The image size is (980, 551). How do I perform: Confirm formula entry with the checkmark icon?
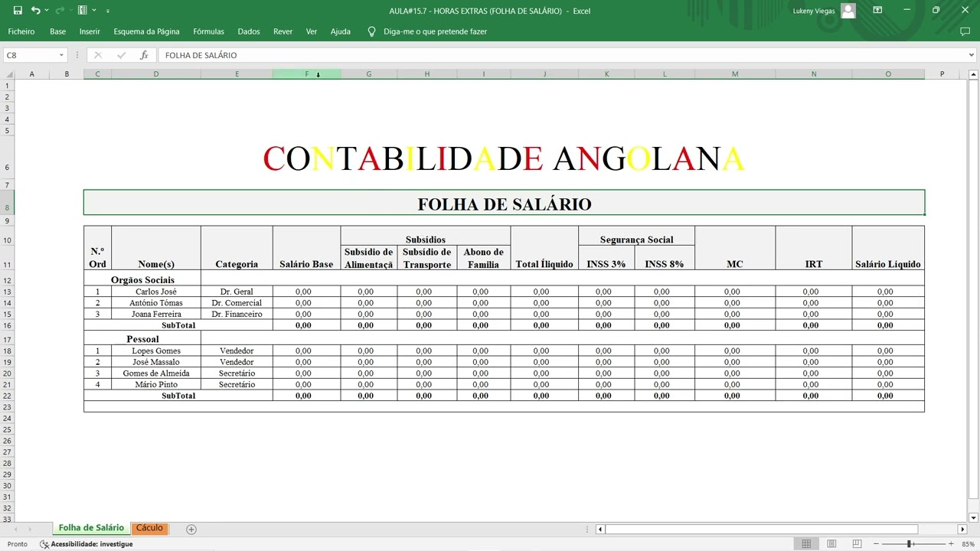pos(121,55)
